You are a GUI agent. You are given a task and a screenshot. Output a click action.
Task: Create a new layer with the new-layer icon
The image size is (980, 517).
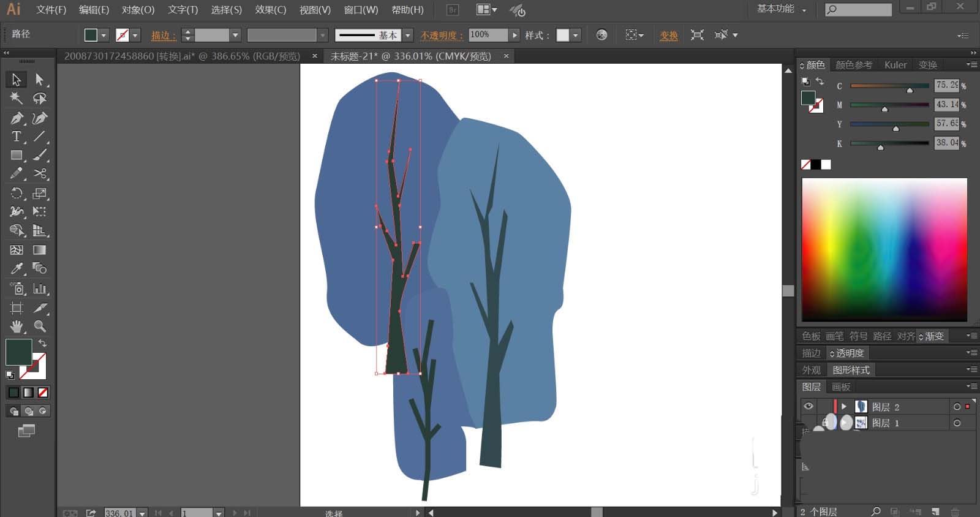point(935,511)
